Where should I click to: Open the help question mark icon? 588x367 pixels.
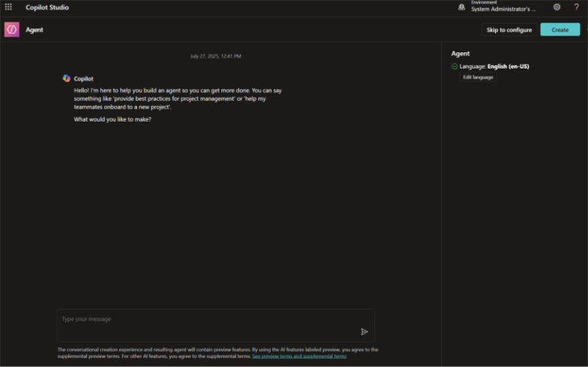click(576, 7)
